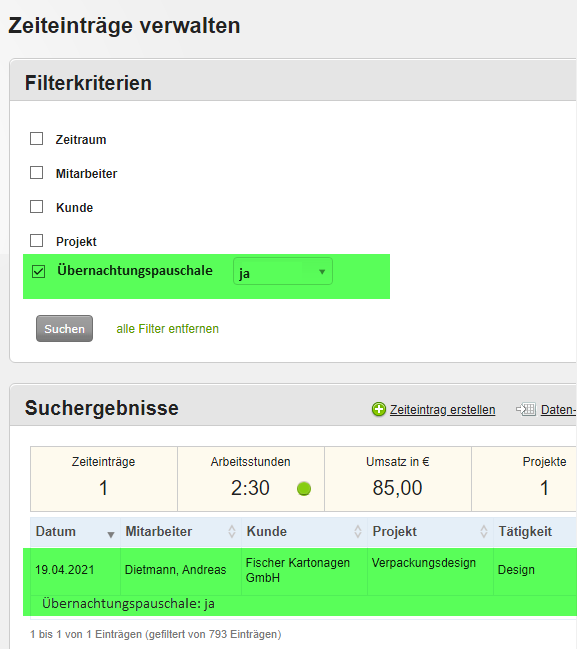Sort by the Datum column arrow
The height and width of the screenshot is (649, 577).
pos(111,535)
